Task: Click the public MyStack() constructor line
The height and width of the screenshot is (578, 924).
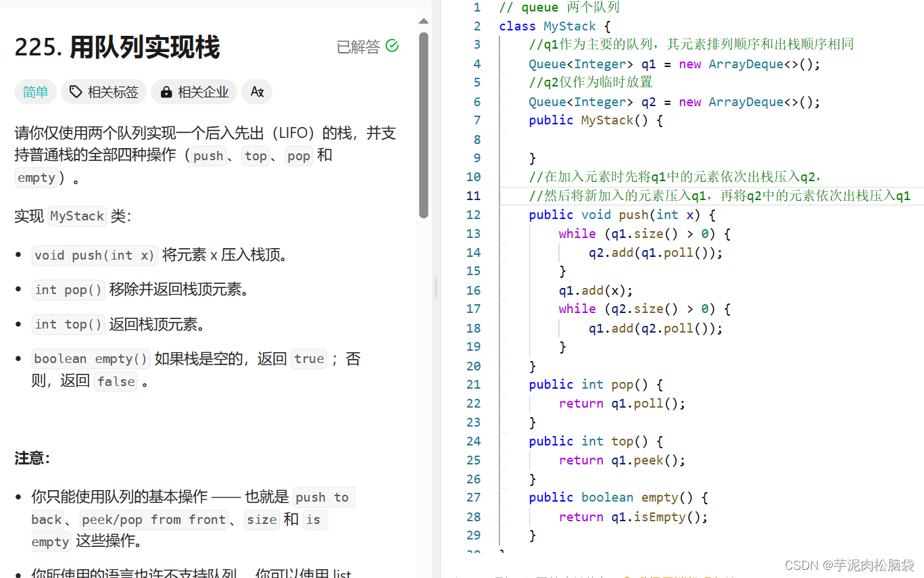Action: 595,120
